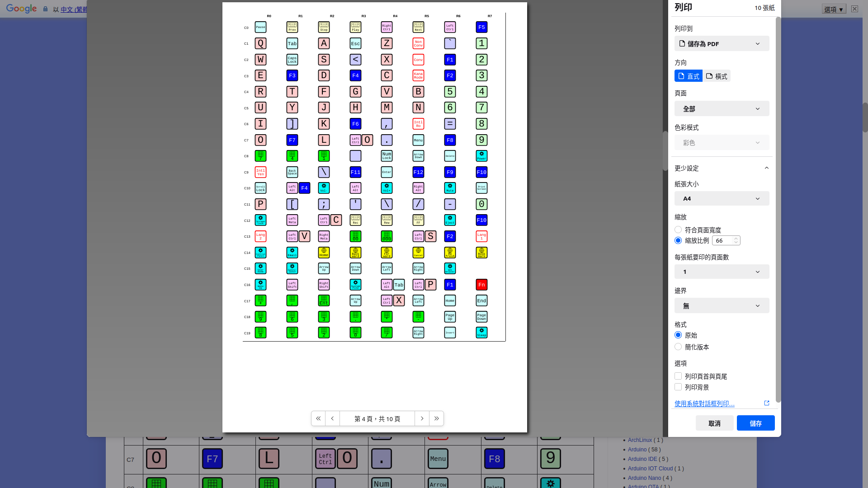
Task: Click the Caps Lock key icon in preview
Action: pyautogui.click(x=292, y=60)
